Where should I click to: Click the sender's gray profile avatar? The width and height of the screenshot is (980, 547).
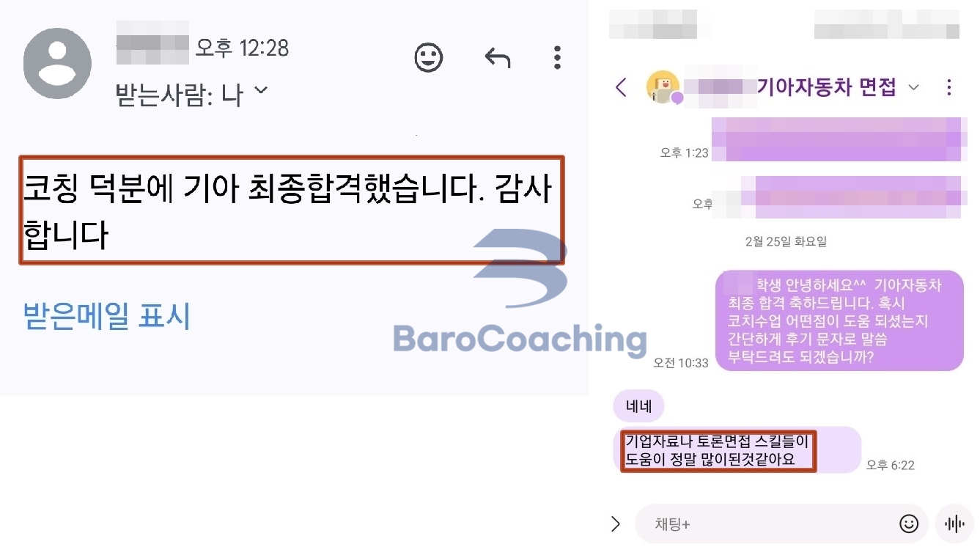pyautogui.click(x=57, y=63)
